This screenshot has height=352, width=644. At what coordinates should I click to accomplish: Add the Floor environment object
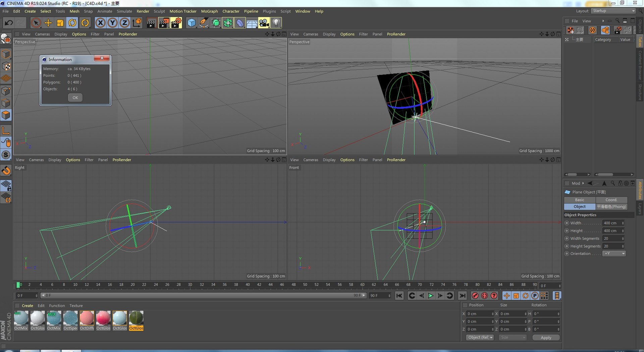pyautogui.click(x=252, y=23)
